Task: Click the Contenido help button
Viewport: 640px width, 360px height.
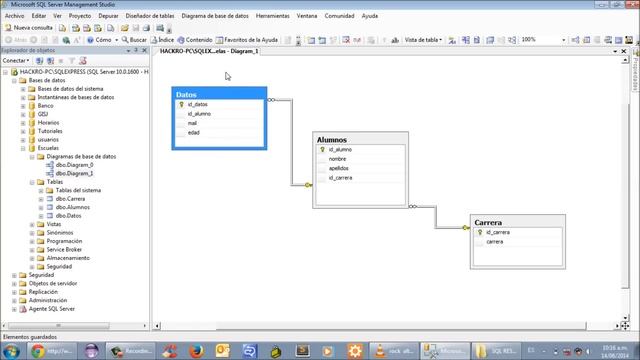Action: tap(195, 40)
